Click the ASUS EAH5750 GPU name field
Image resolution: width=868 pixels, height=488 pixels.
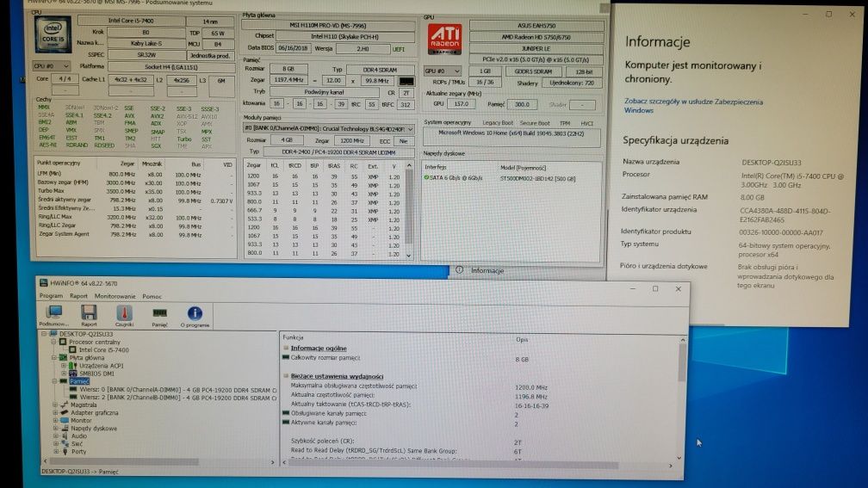click(536, 26)
